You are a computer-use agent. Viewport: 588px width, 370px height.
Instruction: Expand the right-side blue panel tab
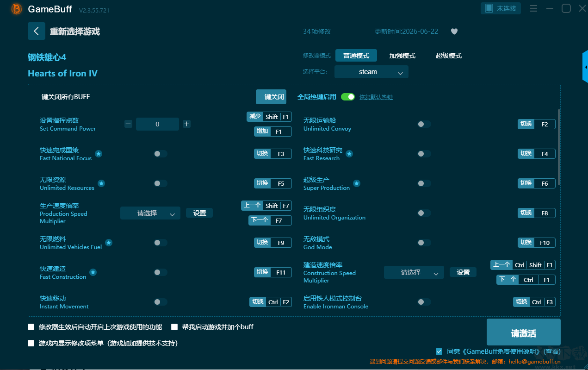pos(585,68)
